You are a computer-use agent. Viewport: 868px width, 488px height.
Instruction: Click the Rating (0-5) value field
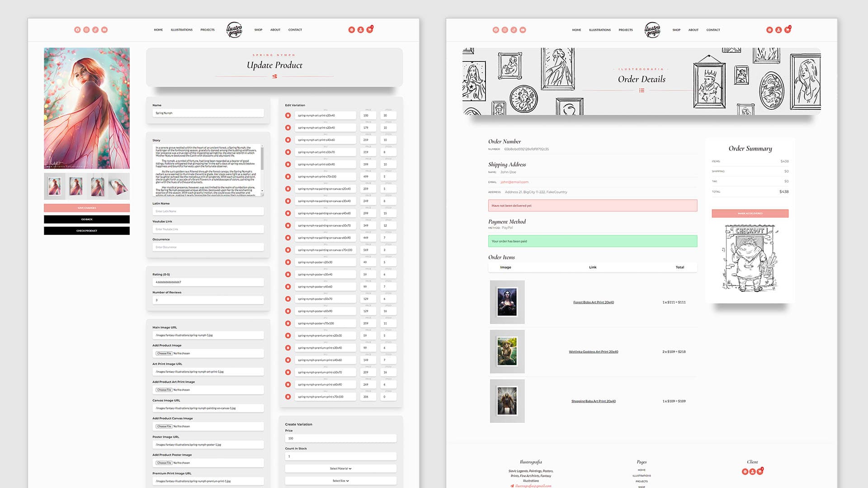click(x=208, y=282)
